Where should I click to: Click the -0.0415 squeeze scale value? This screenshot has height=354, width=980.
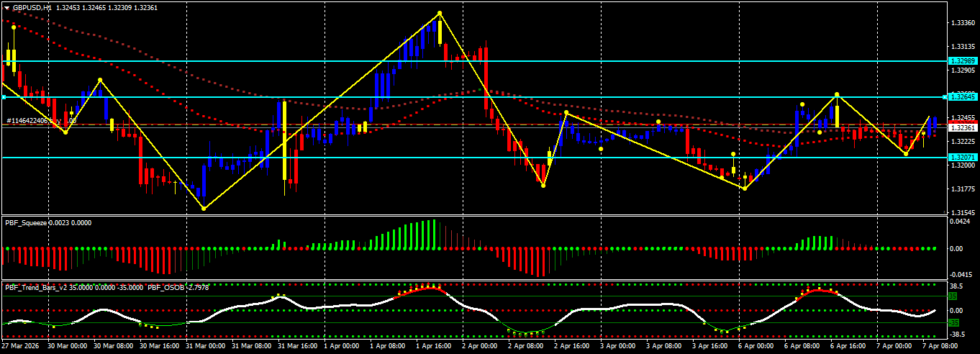click(961, 274)
